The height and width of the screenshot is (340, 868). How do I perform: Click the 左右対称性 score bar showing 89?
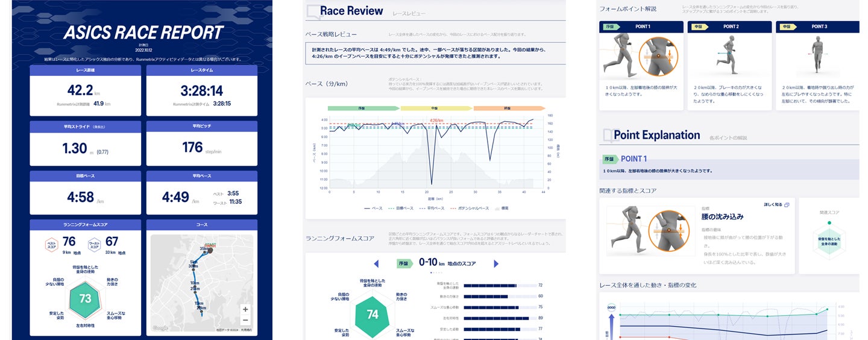(502, 318)
